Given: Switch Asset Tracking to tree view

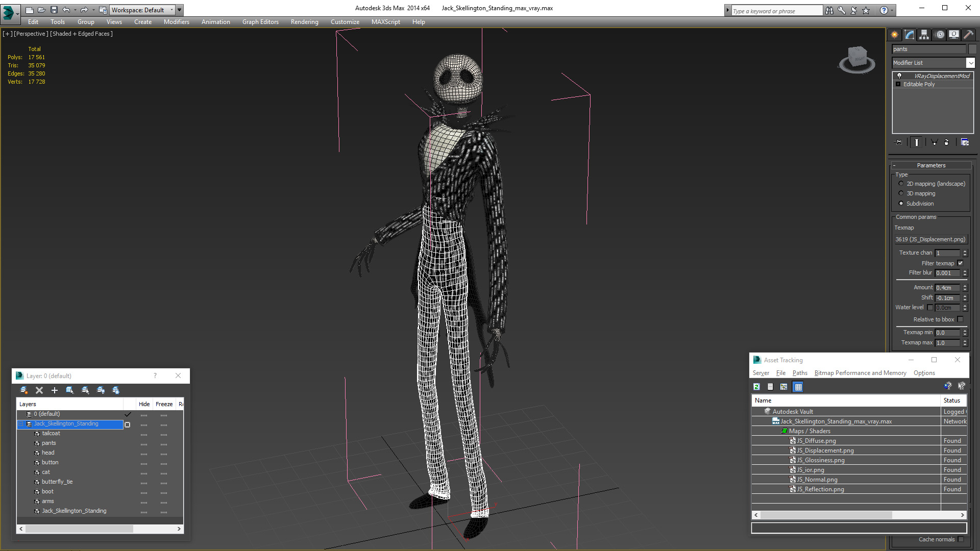Looking at the screenshot, I should (x=784, y=387).
